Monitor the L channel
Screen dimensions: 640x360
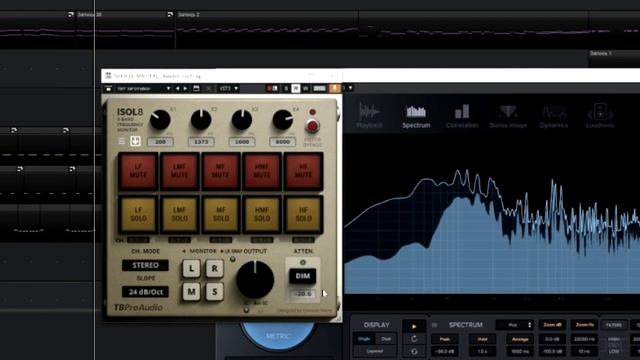[191, 269]
